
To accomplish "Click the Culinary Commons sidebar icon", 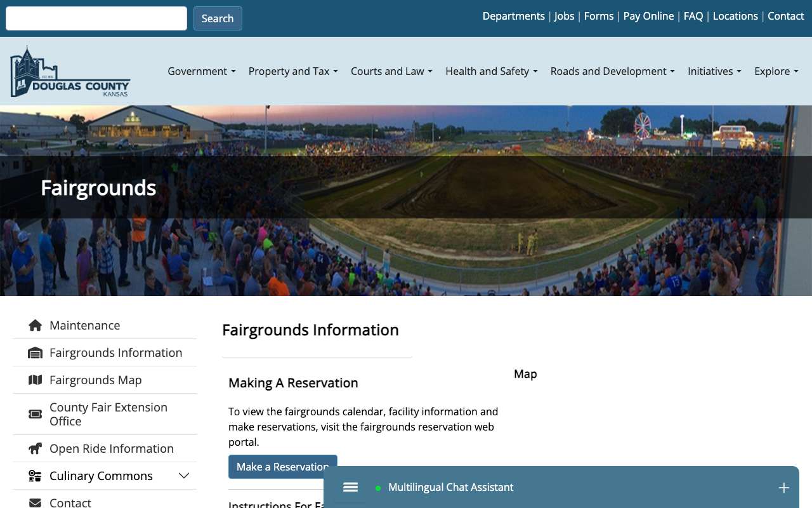I will (x=36, y=476).
